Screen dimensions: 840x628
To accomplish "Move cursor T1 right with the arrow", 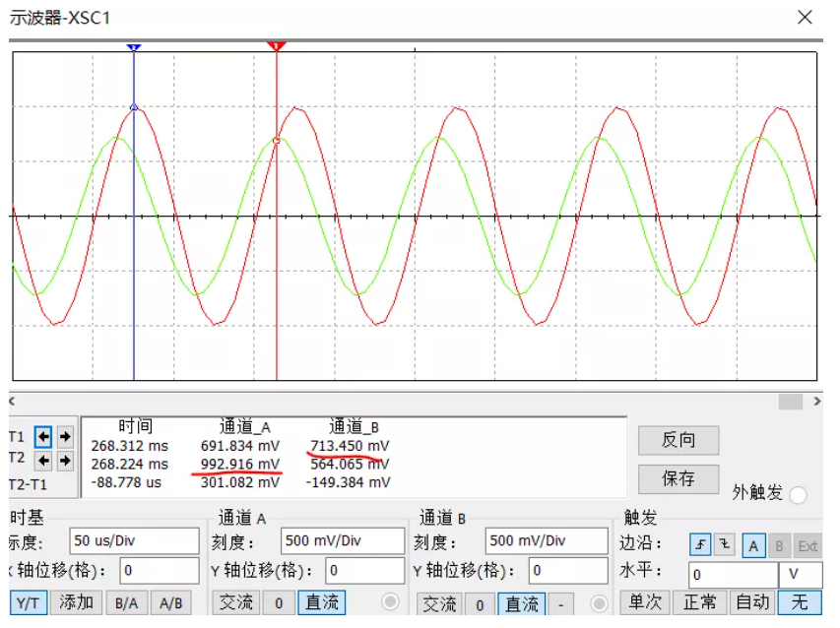I will (x=65, y=437).
